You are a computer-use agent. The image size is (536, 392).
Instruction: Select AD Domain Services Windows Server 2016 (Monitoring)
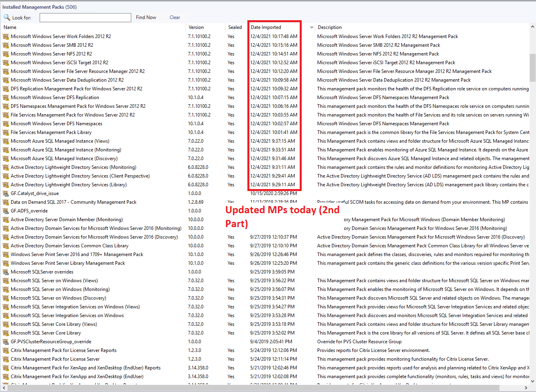coord(96,228)
